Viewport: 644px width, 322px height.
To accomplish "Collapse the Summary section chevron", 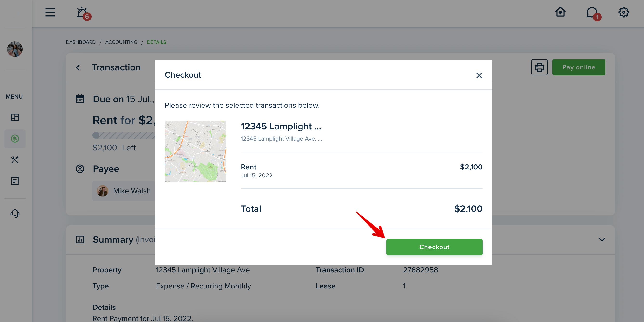I will pos(602,240).
